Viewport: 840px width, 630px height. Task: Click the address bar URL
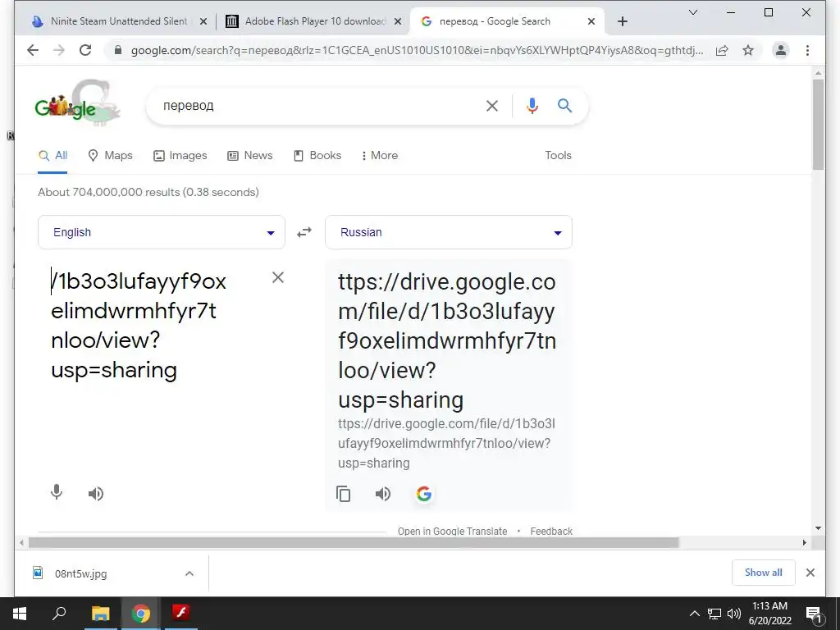point(417,50)
